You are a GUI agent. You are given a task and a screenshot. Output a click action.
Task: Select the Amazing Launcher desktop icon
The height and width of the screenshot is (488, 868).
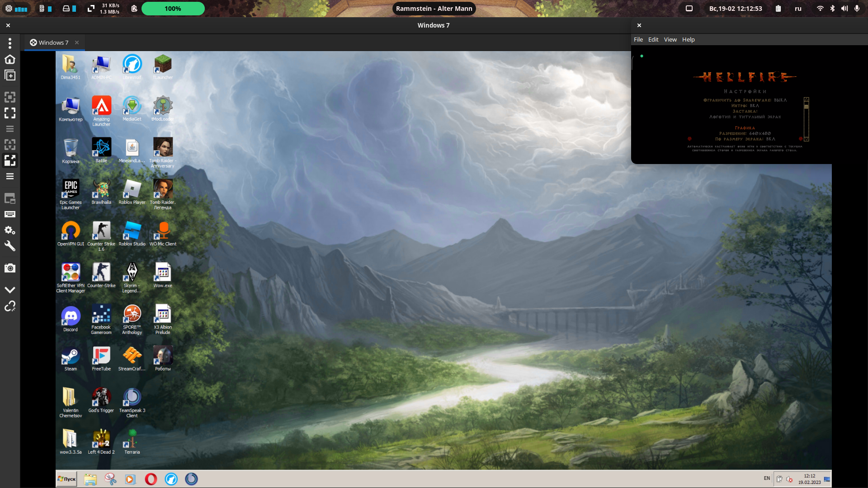pyautogui.click(x=101, y=111)
